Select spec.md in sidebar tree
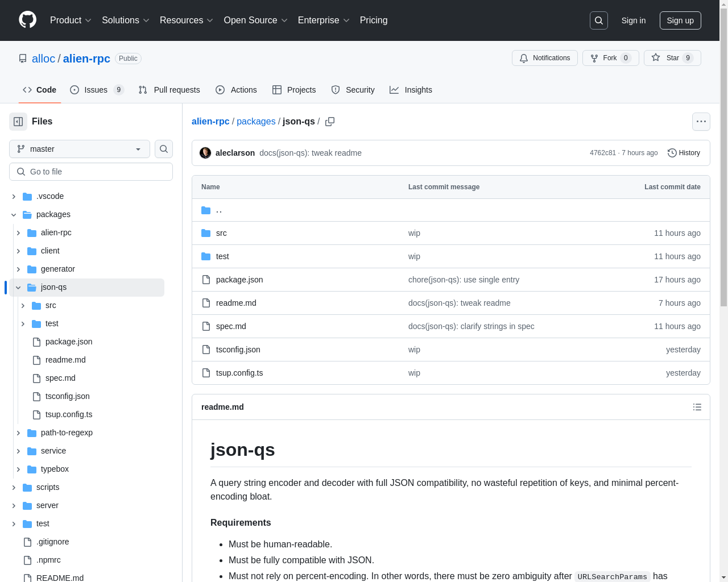 pos(60,378)
